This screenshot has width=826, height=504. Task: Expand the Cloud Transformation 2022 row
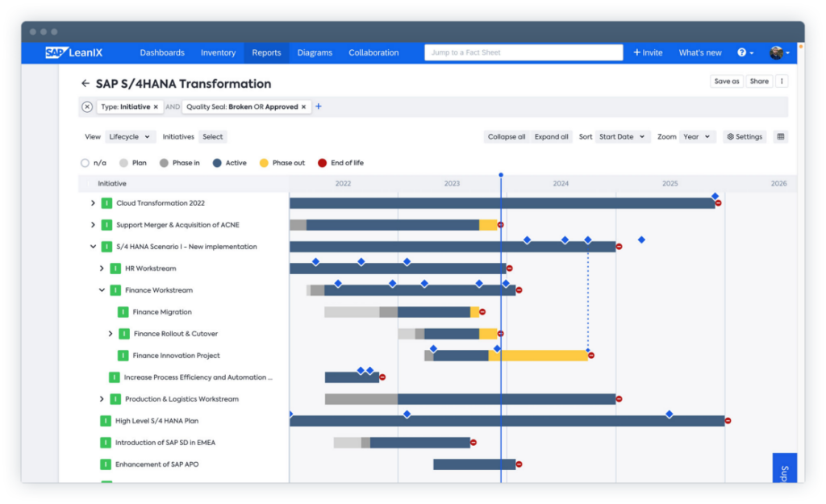point(94,203)
